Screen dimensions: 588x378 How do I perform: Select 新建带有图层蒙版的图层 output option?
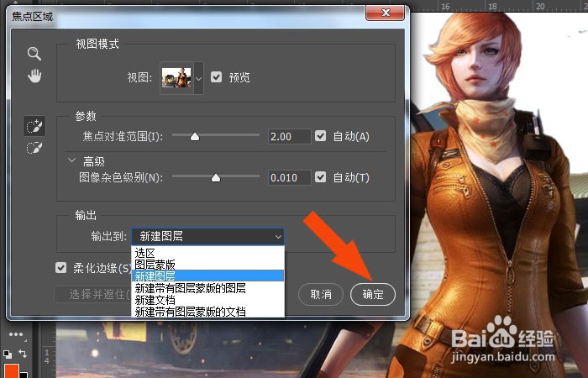[x=208, y=288]
